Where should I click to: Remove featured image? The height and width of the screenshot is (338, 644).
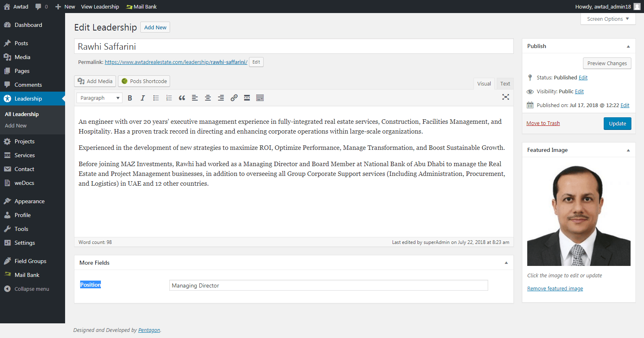(x=555, y=288)
